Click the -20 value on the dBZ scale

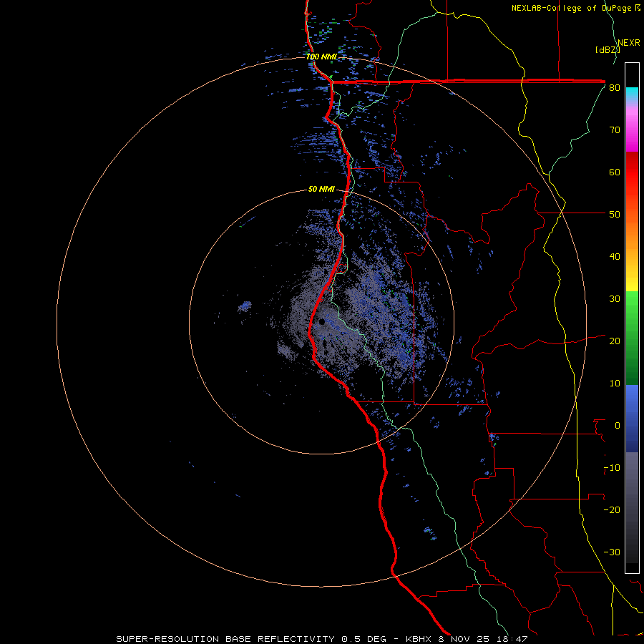[612, 509]
